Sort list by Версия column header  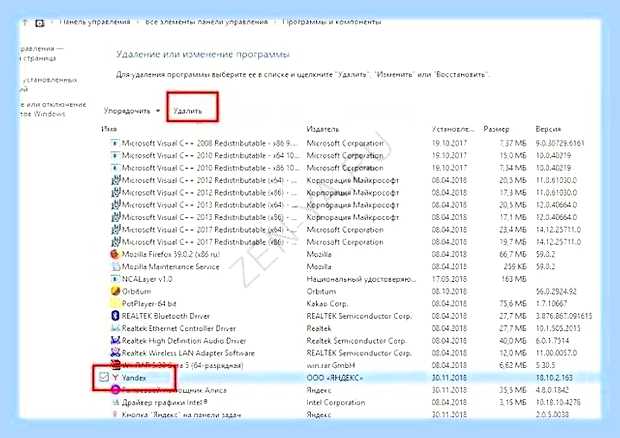tap(548, 129)
